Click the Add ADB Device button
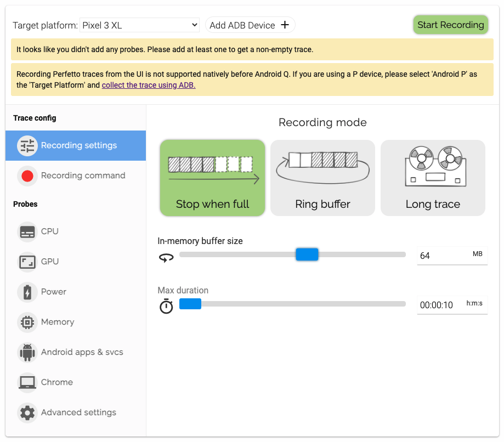Image resolution: width=504 pixels, height=442 pixels. pos(250,25)
